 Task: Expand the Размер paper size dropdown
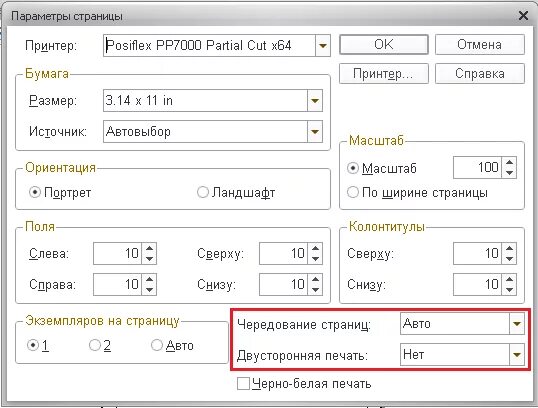tap(315, 101)
